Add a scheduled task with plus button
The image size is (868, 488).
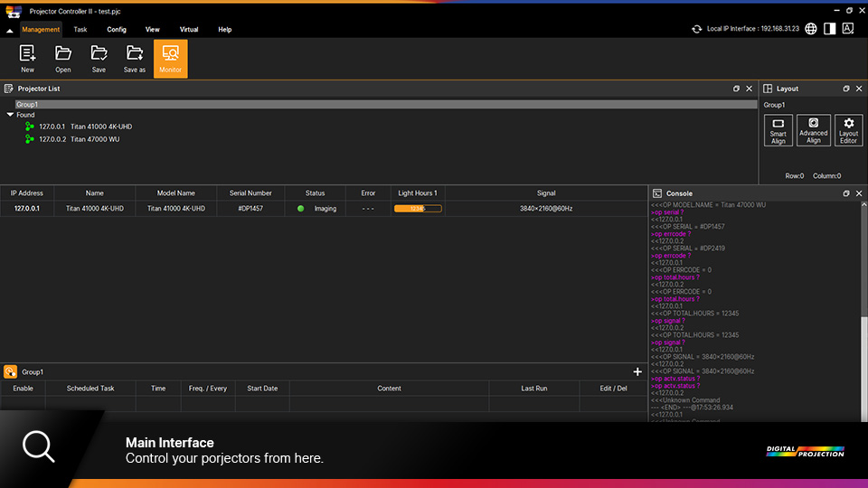pyautogui.click(x=637, y=371)
